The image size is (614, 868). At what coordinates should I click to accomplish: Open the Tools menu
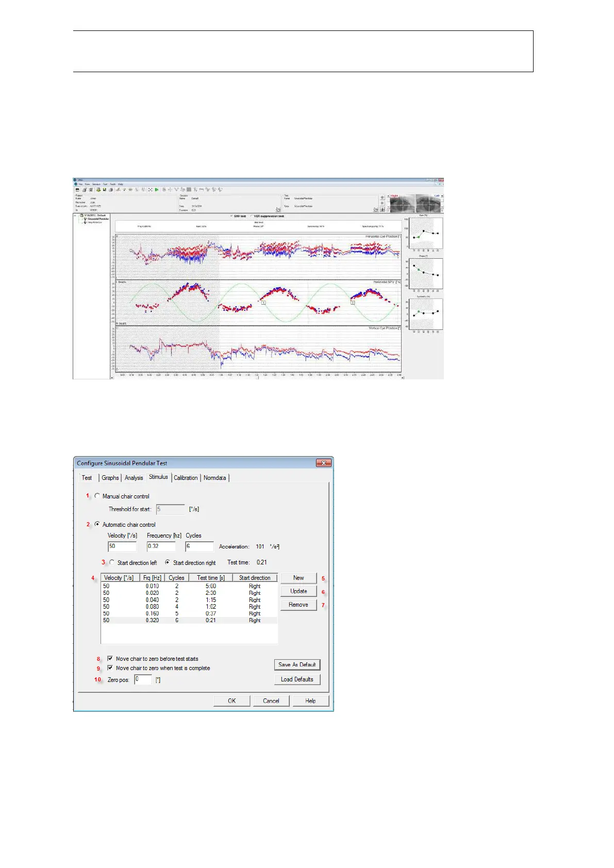click(x=113, y=184)
